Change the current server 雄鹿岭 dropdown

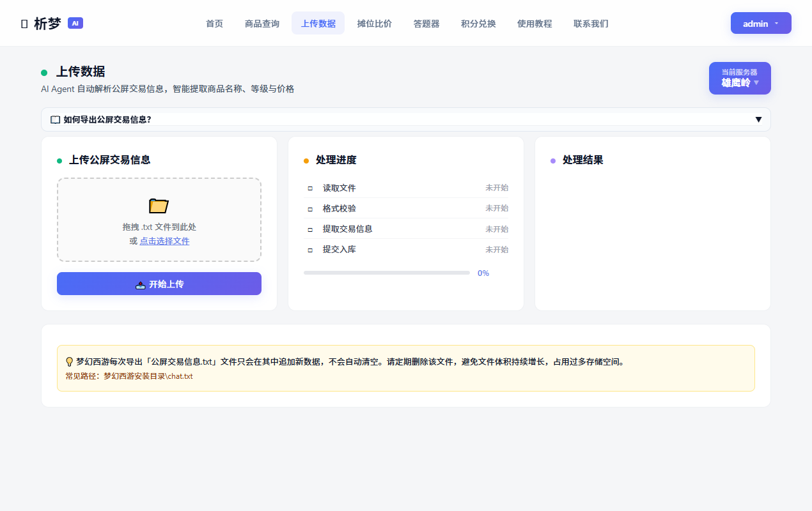click(740, 78)
